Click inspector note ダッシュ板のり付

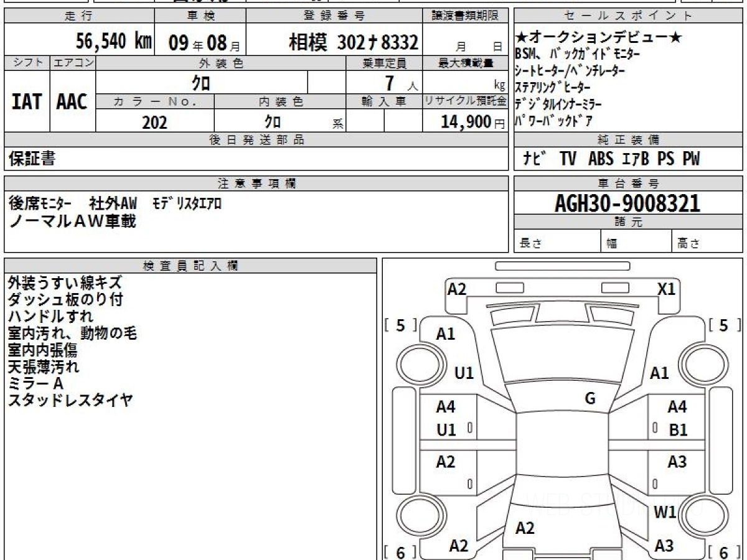(x=65, y=300)
